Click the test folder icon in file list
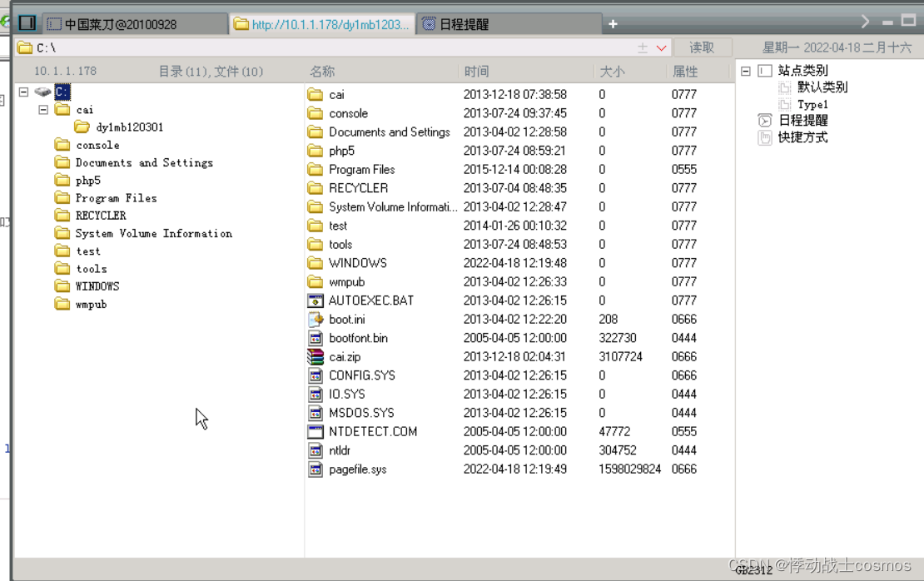 [315, 226]
